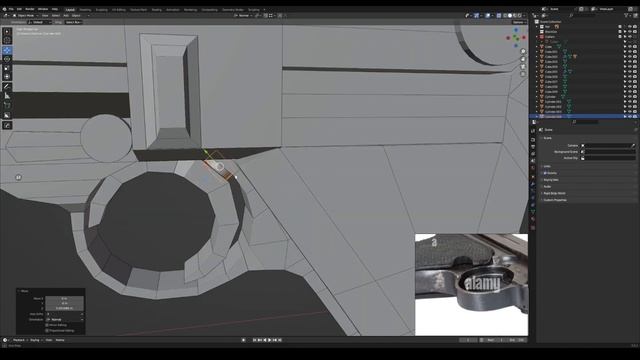640x360 pixels.
Task: Open the Normal transform orientation dropdown
Action: (243, 16)
